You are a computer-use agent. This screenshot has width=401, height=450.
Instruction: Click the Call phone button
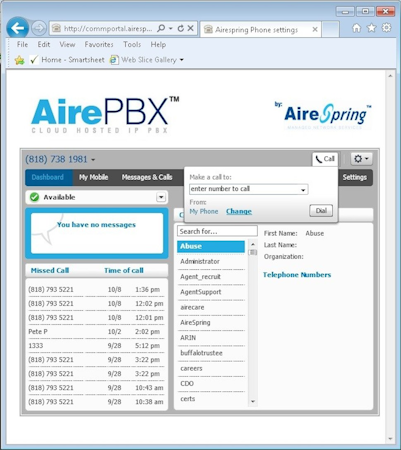pos(325,159)
